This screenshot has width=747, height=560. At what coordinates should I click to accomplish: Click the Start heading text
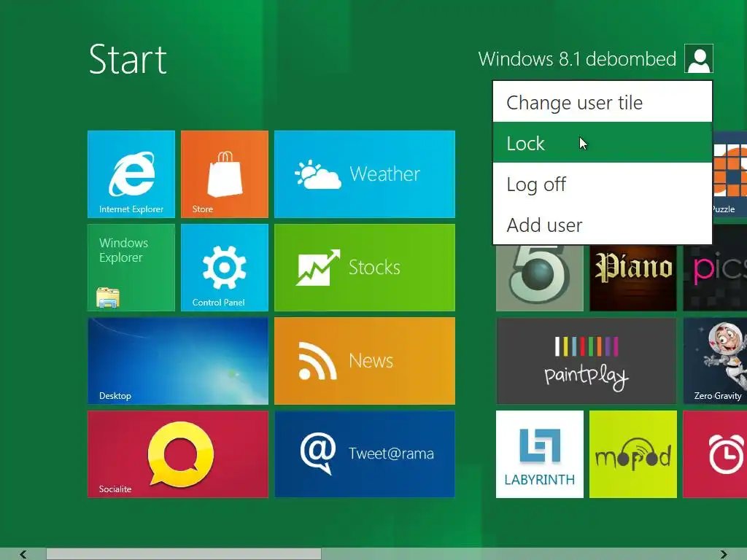click(128, 60)
